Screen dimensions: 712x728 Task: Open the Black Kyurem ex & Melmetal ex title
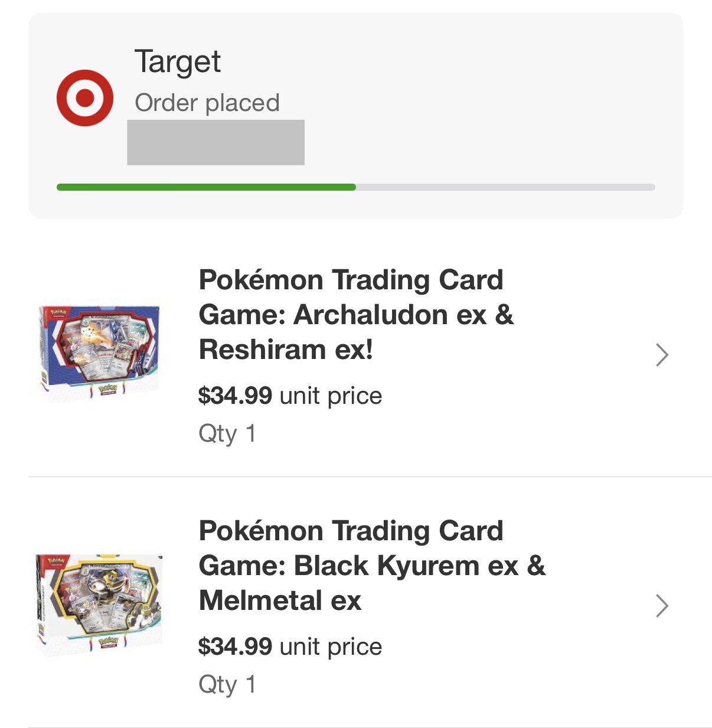pyautogui.click(x=372, y=566)
